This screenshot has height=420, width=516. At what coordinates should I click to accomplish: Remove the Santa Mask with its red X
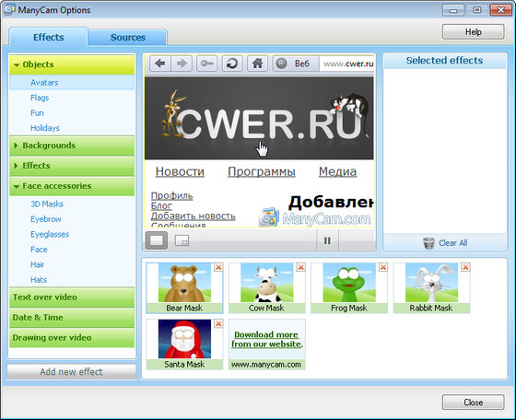[x=218, y=323]
